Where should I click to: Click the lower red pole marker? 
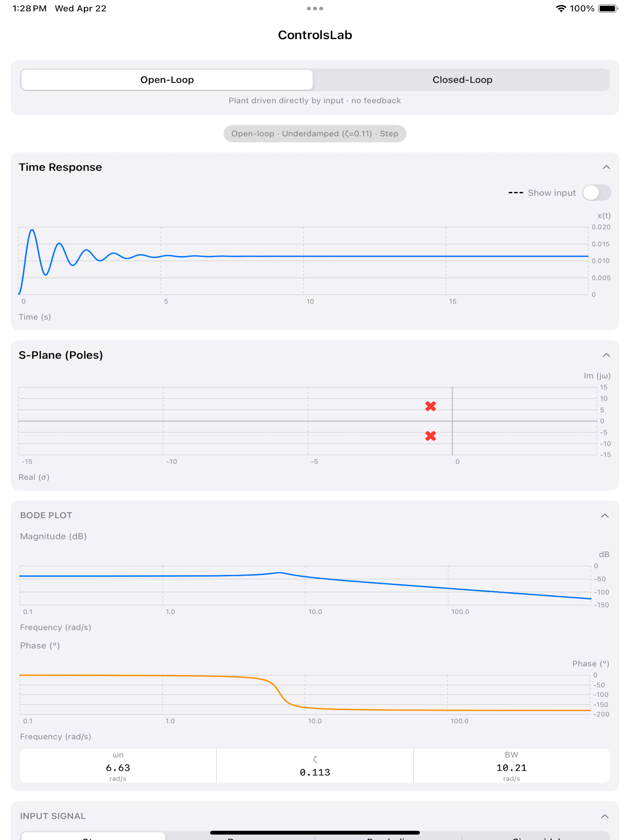pyautogui.click(x=431, y=436)
